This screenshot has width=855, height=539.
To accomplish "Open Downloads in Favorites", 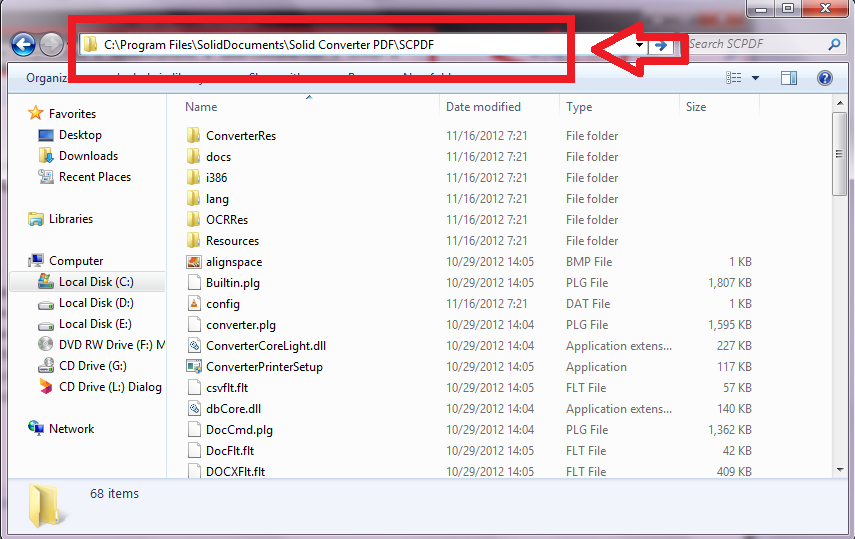I will pos(88,156).
